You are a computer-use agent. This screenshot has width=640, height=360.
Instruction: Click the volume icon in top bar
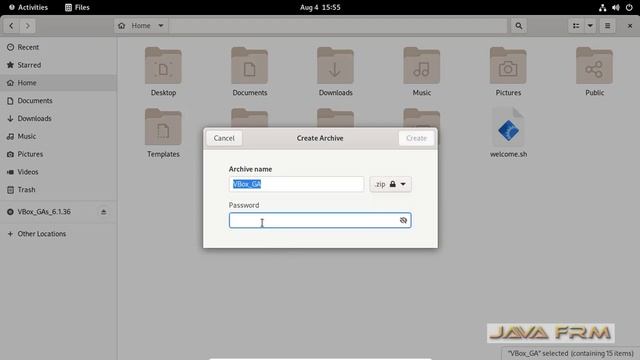[616, 7]
